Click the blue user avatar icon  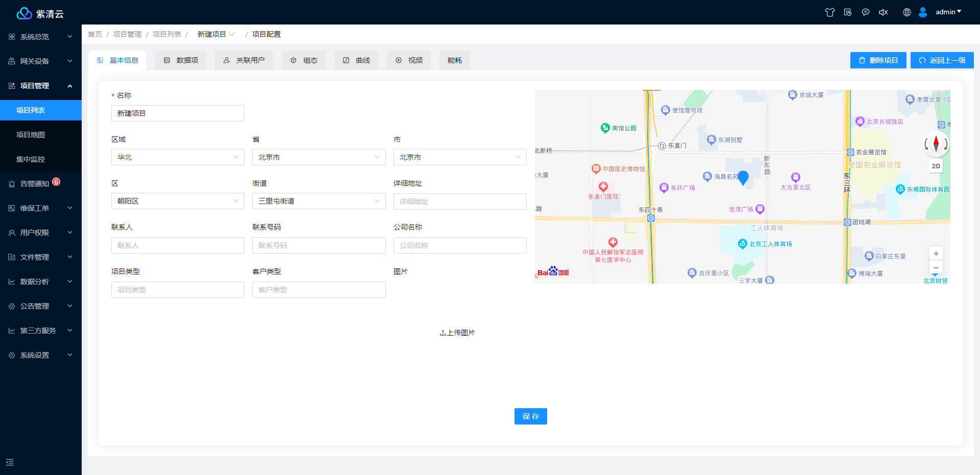923,12
